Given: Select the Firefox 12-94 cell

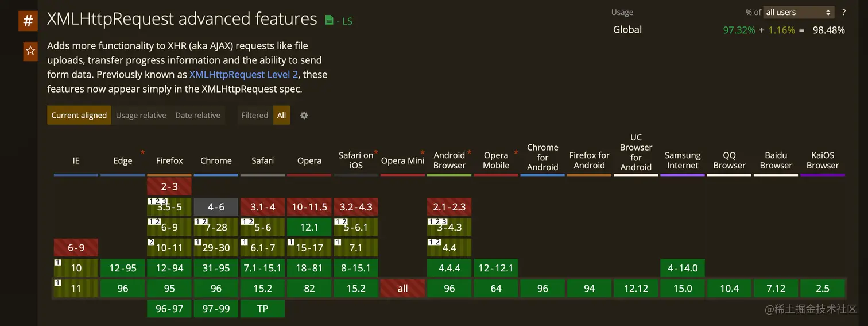Looking at the screenshot, I should point(169,268).
